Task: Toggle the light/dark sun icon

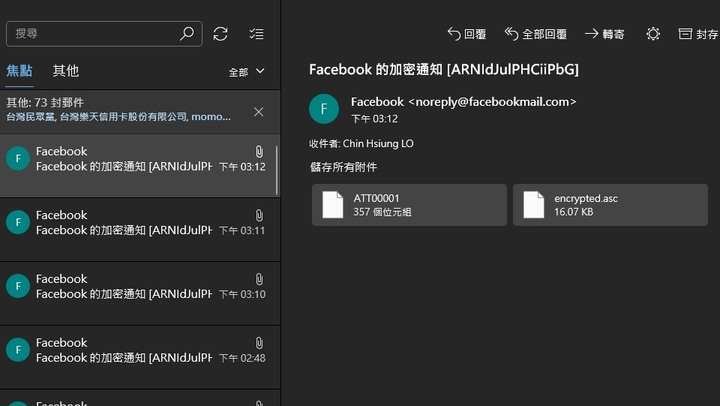Action: (x=653, y=34)
